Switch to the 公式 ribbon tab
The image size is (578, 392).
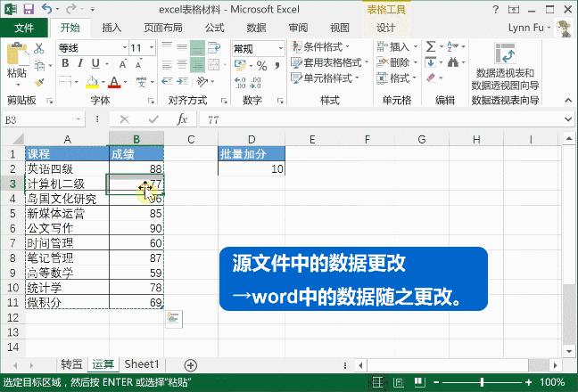(215, 28)
